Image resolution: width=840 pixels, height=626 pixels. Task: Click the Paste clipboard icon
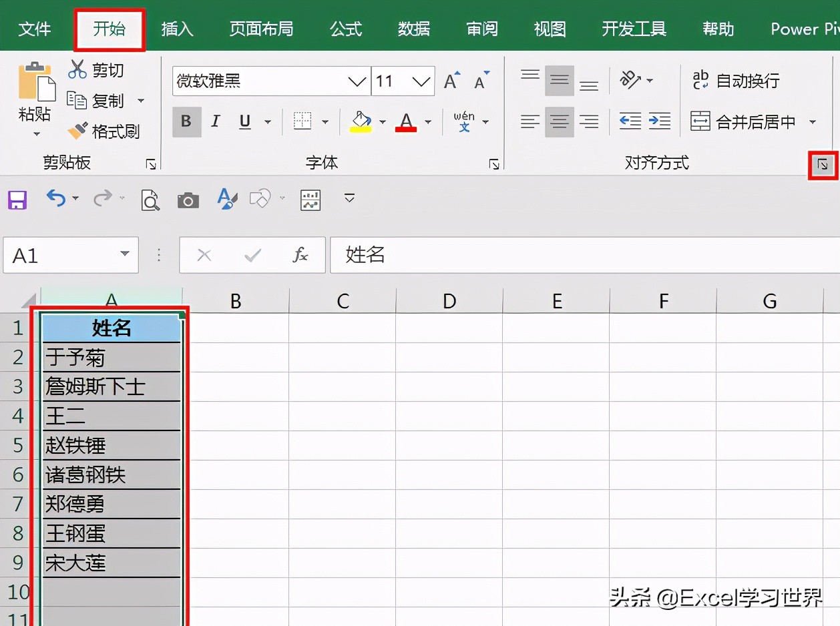click(x=35, y=81)
